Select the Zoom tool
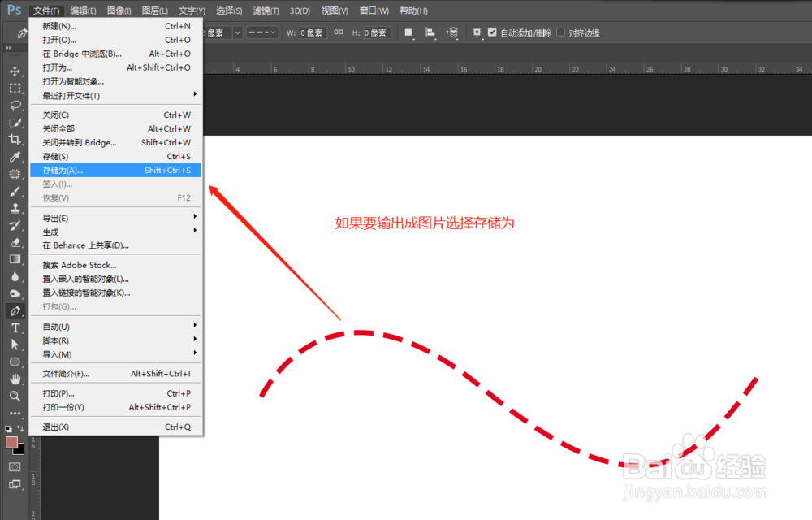This screenshot has height=520, width=812. pyautogui.click(x=15, y=396)
